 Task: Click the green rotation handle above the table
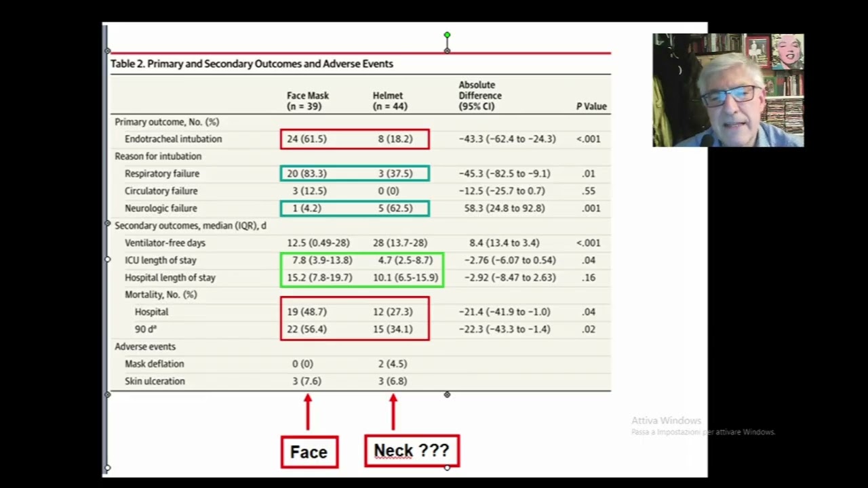tap(447, 35)
